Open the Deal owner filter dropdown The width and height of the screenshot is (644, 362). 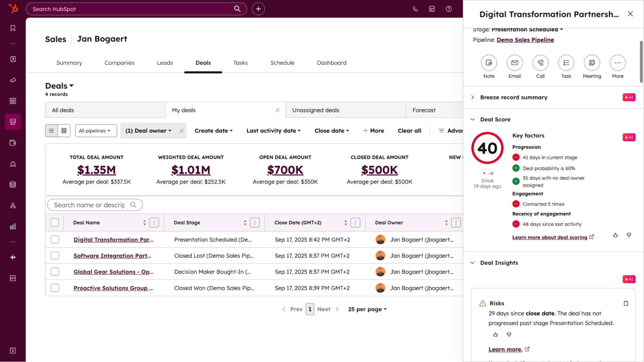(x=148, y=131)
